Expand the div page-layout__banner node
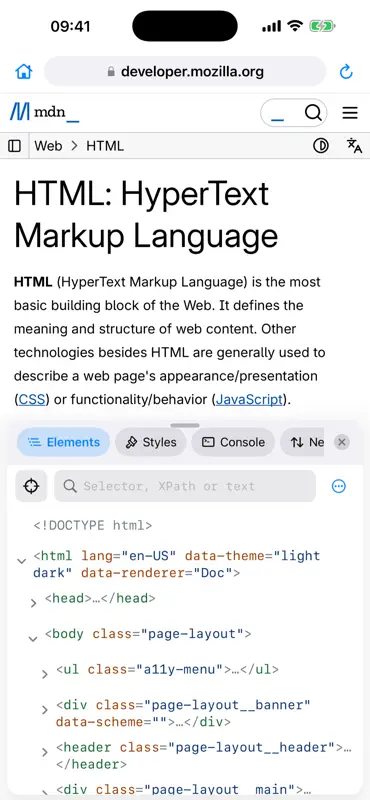 click(x=45, y=710)
